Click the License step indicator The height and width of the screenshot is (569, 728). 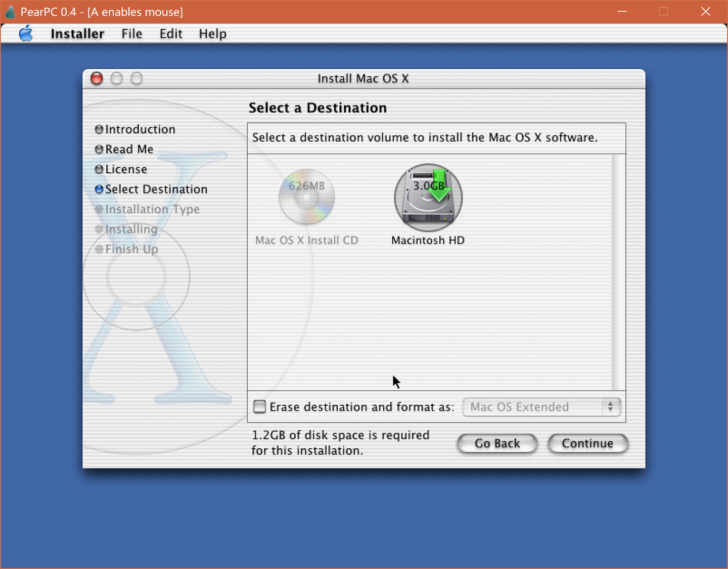point(126,169)
